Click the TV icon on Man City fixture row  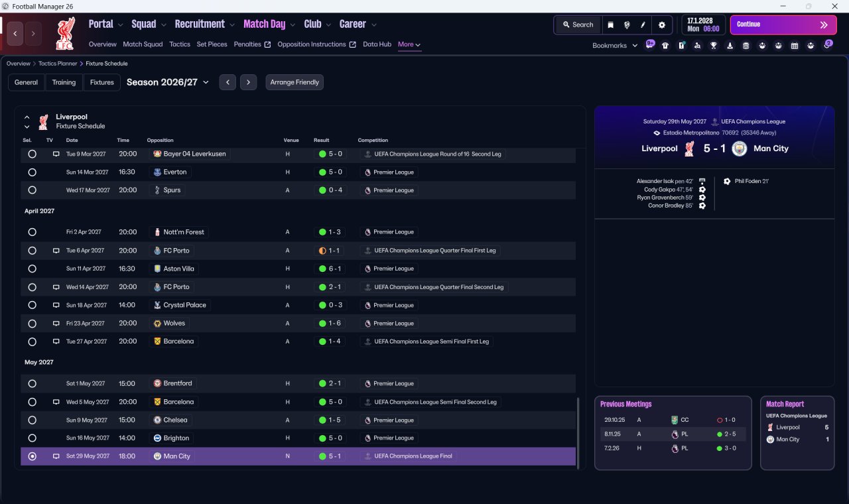(56, 456)
